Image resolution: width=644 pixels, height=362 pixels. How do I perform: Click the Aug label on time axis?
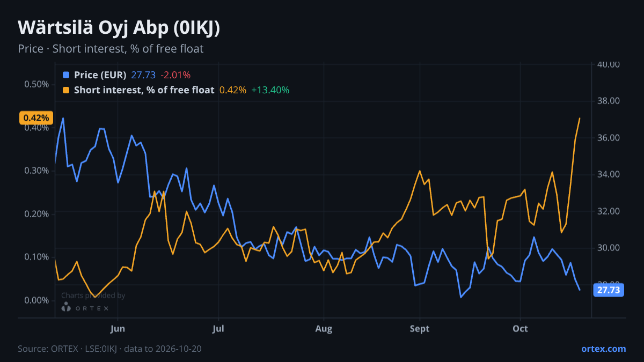click(x=324, y=328)
